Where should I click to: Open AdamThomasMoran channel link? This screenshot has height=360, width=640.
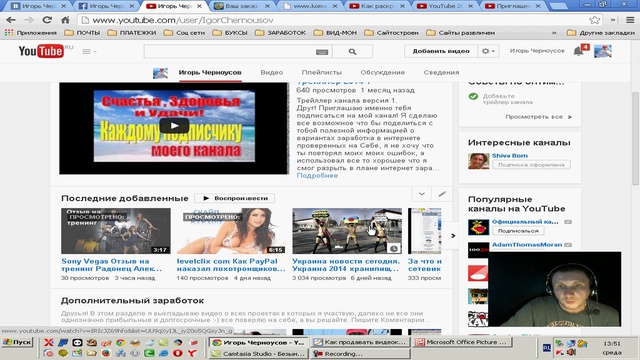(x=527, y=244)
